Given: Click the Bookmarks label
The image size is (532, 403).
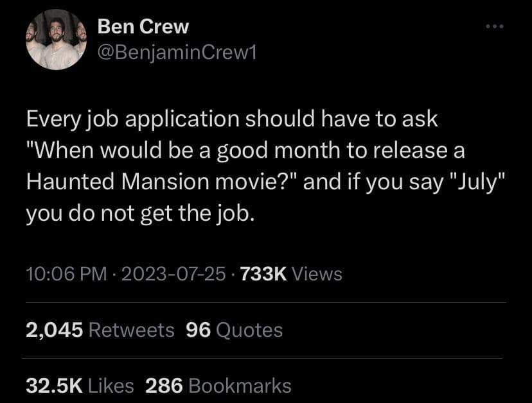Looking at the screenshot, I should (x=240, y=386).
